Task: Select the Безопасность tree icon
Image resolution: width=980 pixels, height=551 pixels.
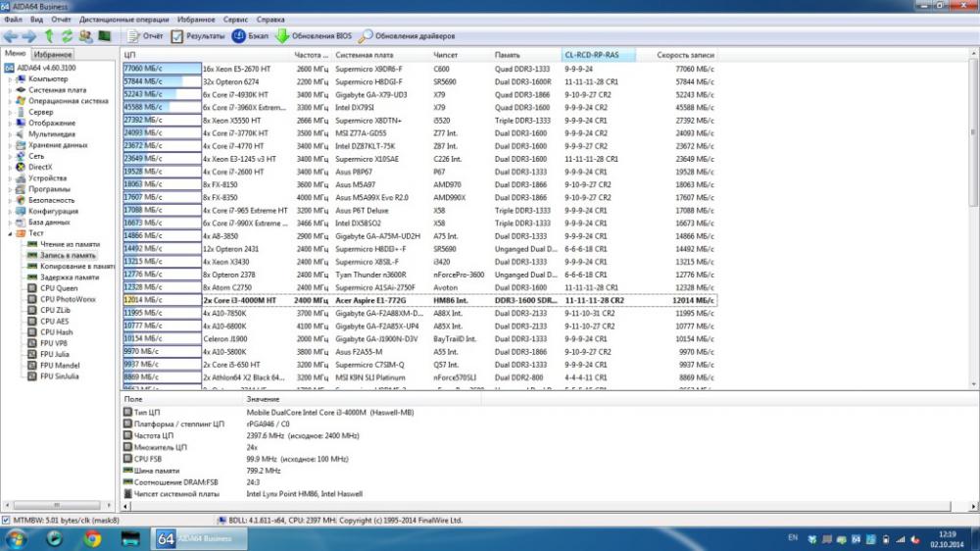Action: 21,200
